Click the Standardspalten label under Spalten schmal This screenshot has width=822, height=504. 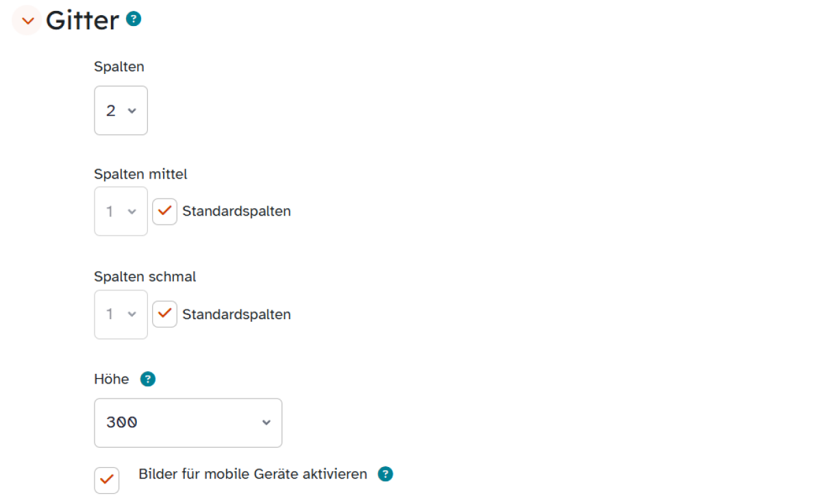236,314
